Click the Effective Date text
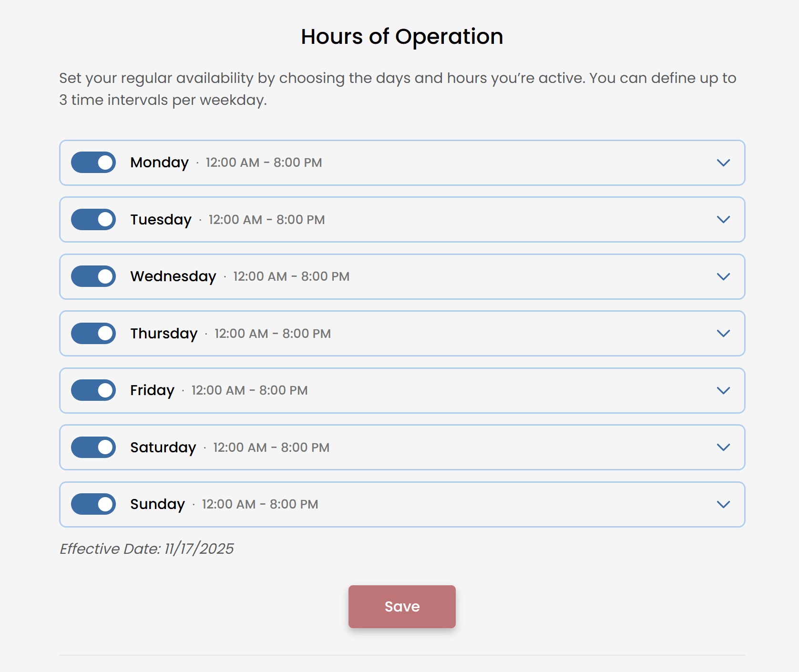The image size is (799, 672). pyautogui.click(x=146, y=549)
